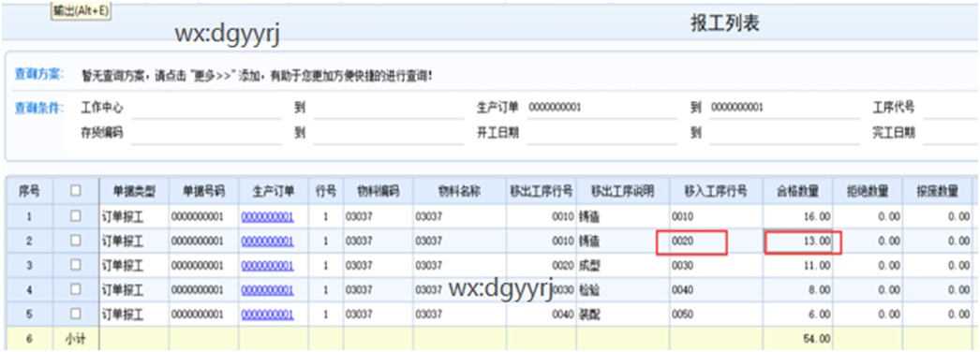Image resolution: width=980 pixels, height=352 pixels.
Task: Select the 11.00 qualified quantity cell
Action: coord(798,265)
